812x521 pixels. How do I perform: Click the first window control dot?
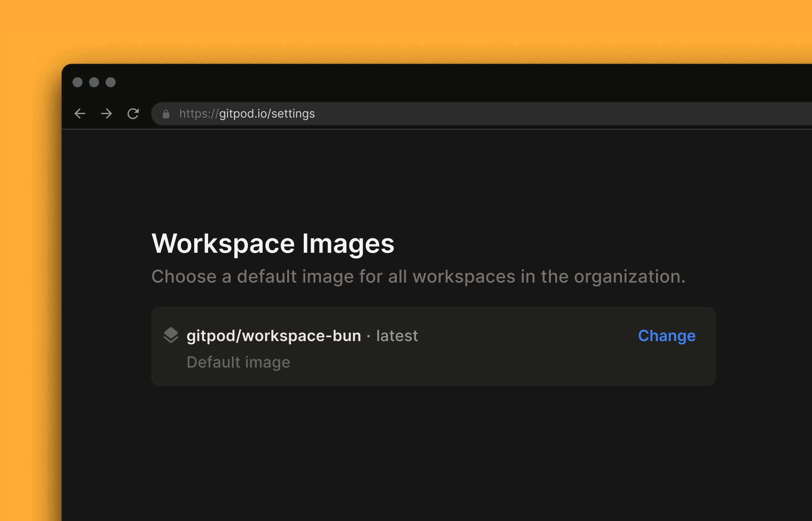tap(78, 82)
